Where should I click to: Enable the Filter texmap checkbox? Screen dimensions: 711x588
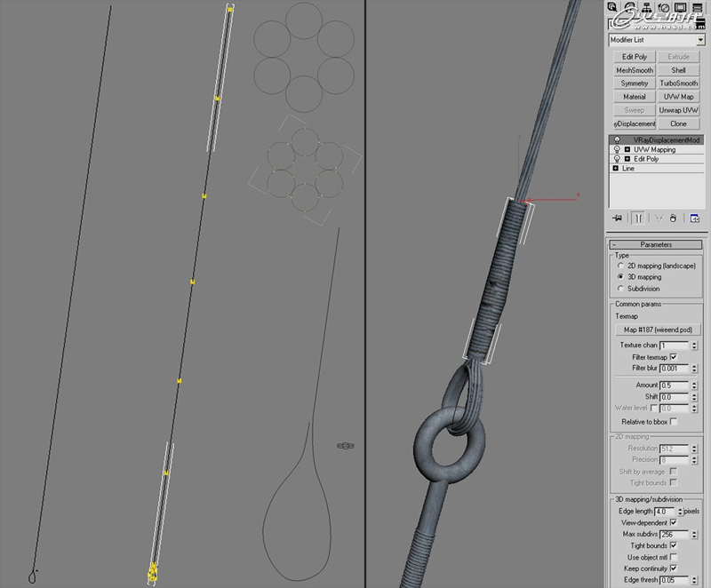(674, 356)
